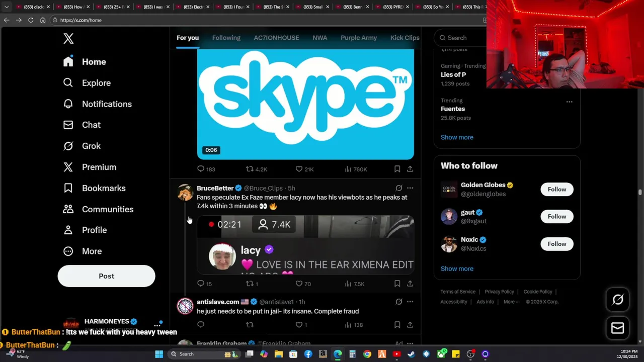Open the Kick Clips tab
This screenshot has height=362, width=644.
[x=405, y=38]
